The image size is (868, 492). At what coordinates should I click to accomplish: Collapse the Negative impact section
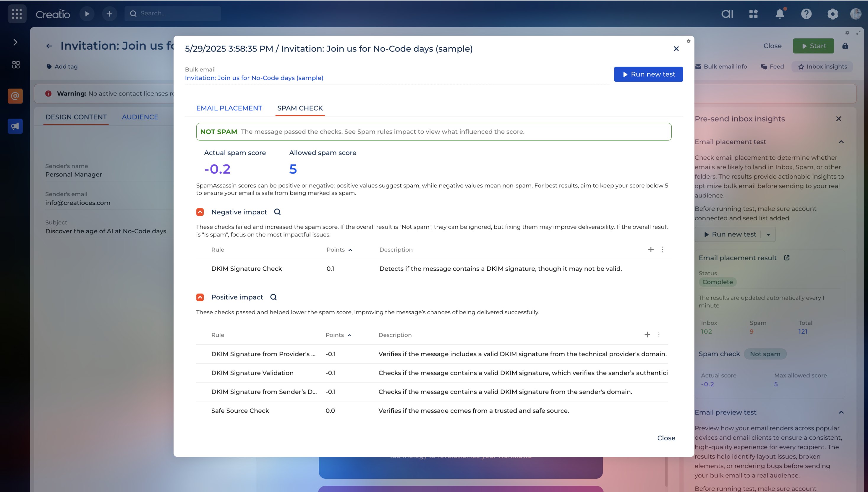[x=200, y=212]
